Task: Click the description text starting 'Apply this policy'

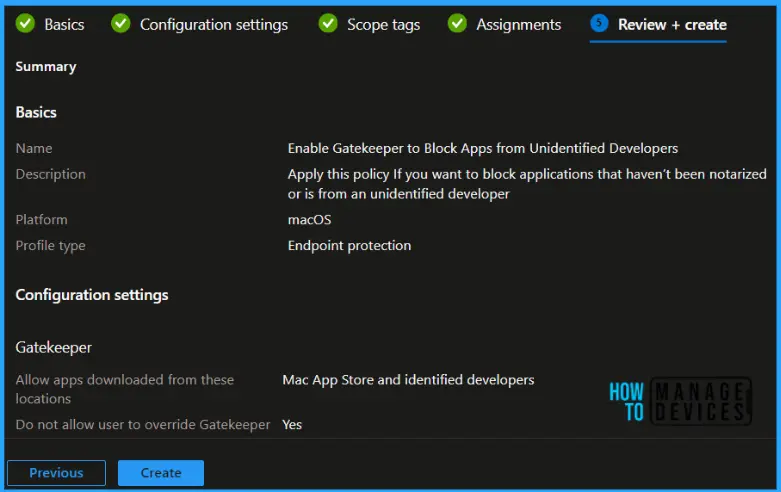Action: click(x=527, y=184)
